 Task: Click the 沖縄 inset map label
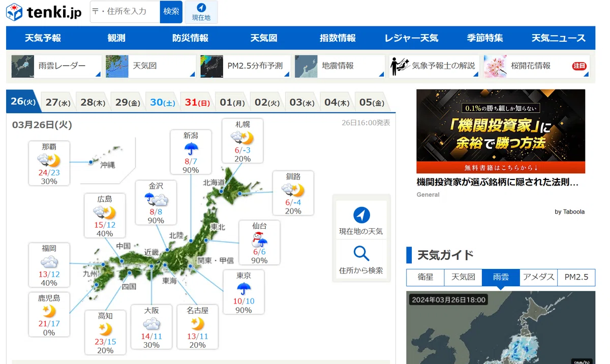point(107,165)
